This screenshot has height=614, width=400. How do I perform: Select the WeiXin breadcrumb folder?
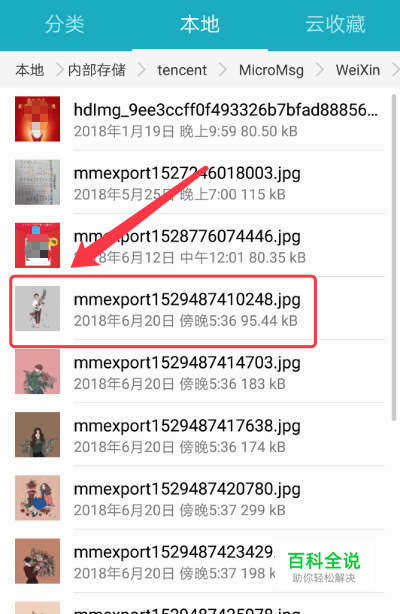click(x=358, y=70)
